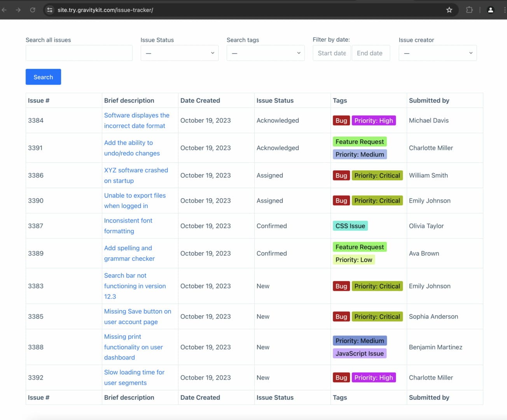This screenshot has width=507, height=420.
Task: Open the browser extensions puzzle icon
Action: point(469,10)
